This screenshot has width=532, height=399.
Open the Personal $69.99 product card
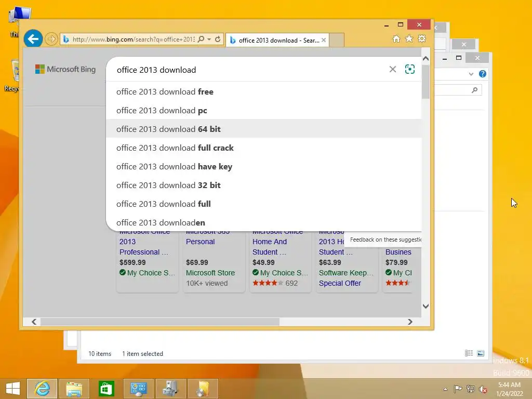214,261
